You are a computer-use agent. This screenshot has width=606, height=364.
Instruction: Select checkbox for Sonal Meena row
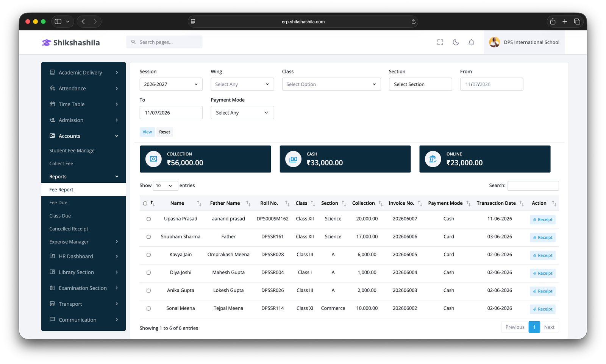pos(148,308)
